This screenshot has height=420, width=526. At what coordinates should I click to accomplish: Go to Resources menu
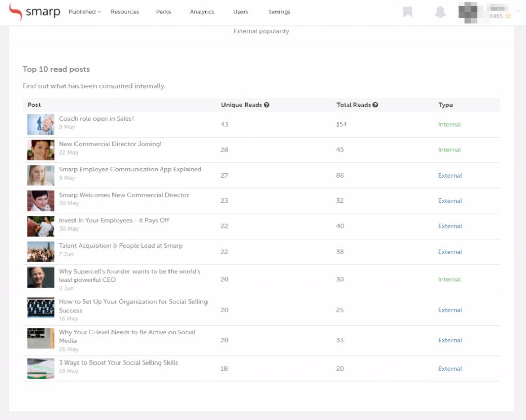click(125, 12)
